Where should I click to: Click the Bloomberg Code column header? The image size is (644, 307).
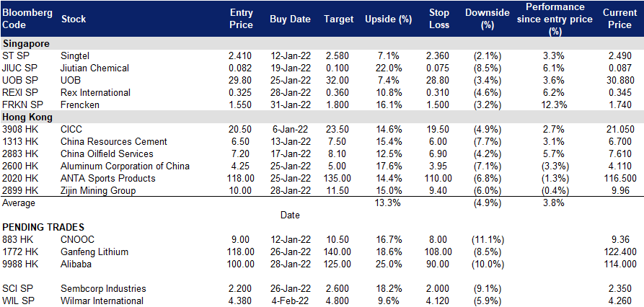[27, 19]
